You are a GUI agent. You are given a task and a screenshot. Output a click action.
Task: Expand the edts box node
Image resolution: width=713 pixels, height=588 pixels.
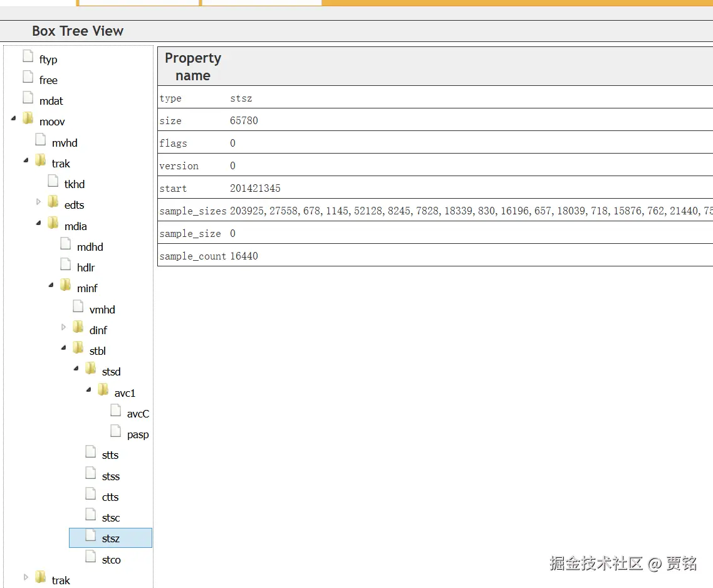coord(39,202)
